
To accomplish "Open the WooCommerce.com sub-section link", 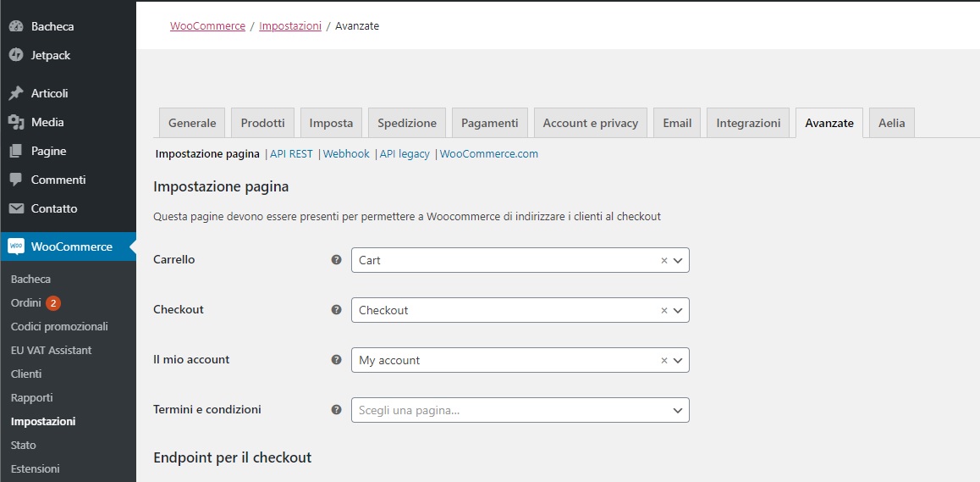I will tap(489, 154).
